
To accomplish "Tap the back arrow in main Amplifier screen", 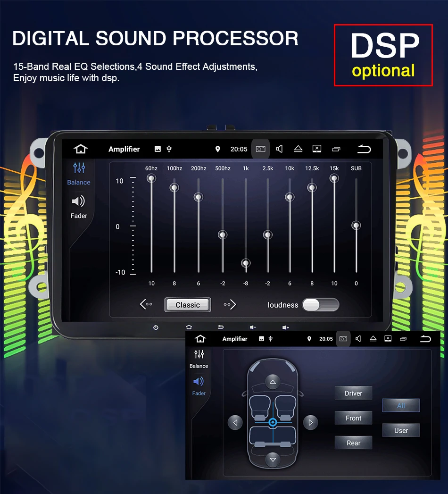I will coord(364,149).
